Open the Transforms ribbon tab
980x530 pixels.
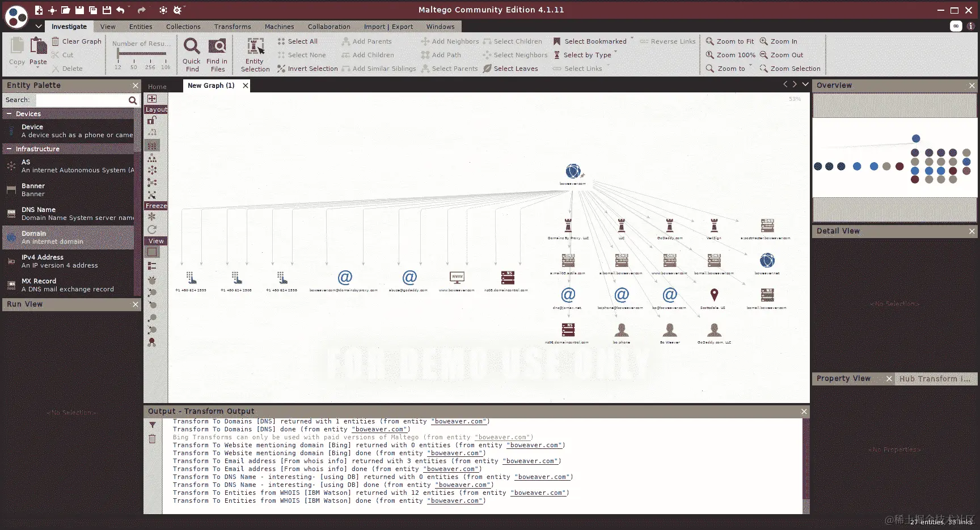pos(233,27)
